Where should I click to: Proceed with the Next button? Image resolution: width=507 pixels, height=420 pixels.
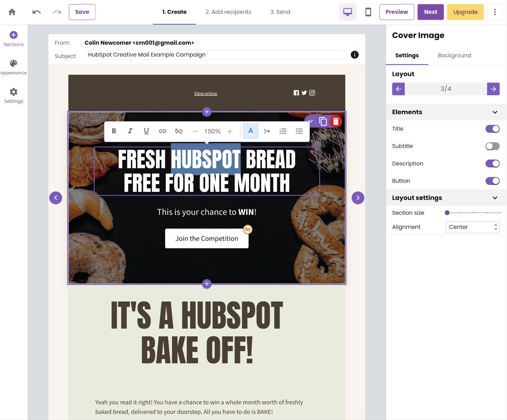[x=430, y=12]
